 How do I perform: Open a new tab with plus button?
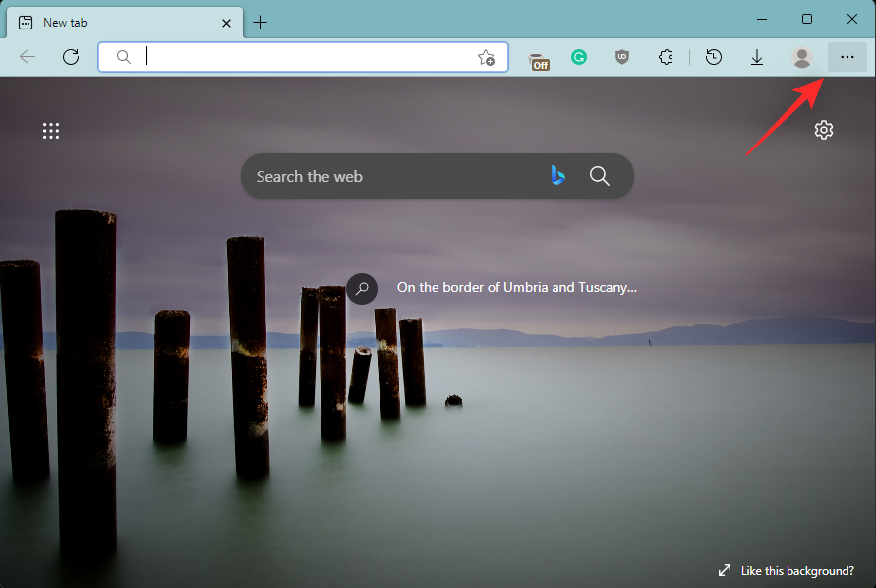pyautogui.click(x=260, y=22)
